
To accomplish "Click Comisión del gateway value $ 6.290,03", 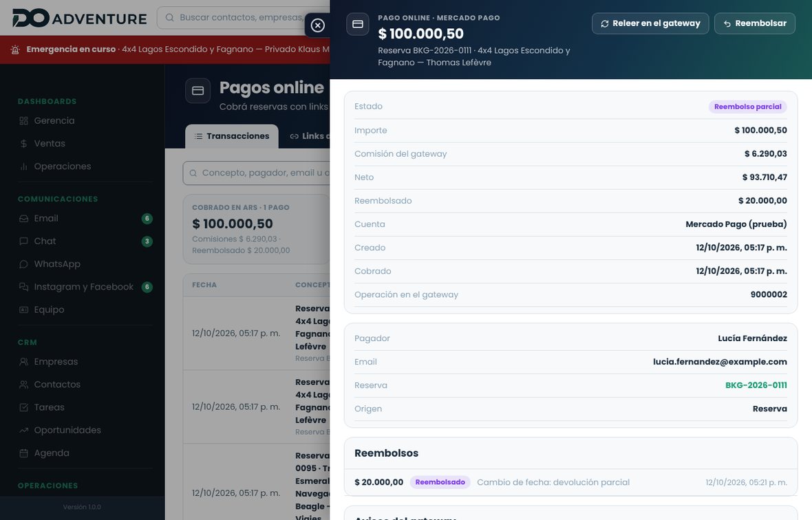I will pos(765,153).
